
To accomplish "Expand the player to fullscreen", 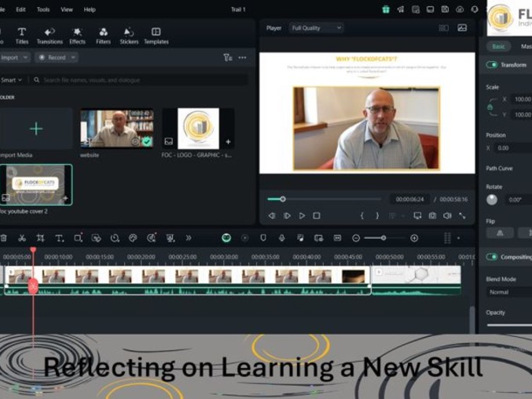I will point(463,216).
